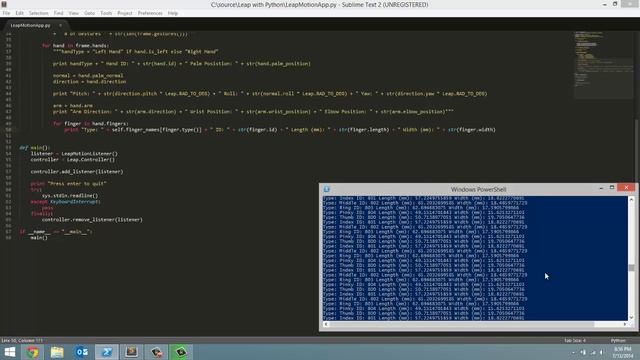Open the Windows Start button
The height and width of the screenshot is (360, 640).
tap(9, 352)
